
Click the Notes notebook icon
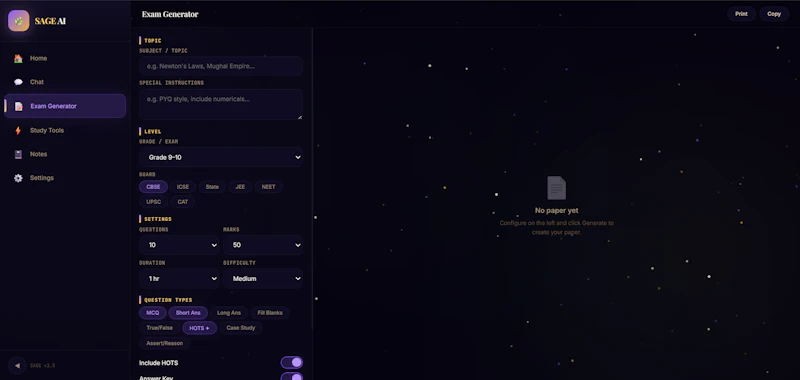coord(18,154)
